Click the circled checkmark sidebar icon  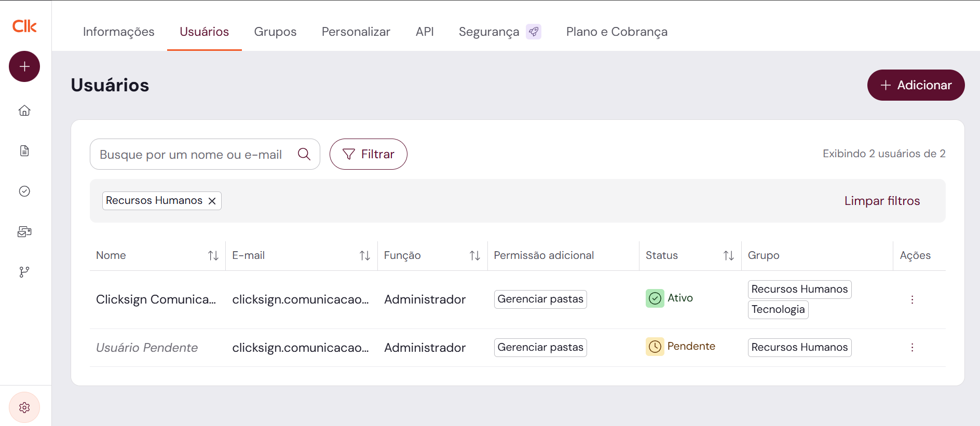click(x=24, y=191)
